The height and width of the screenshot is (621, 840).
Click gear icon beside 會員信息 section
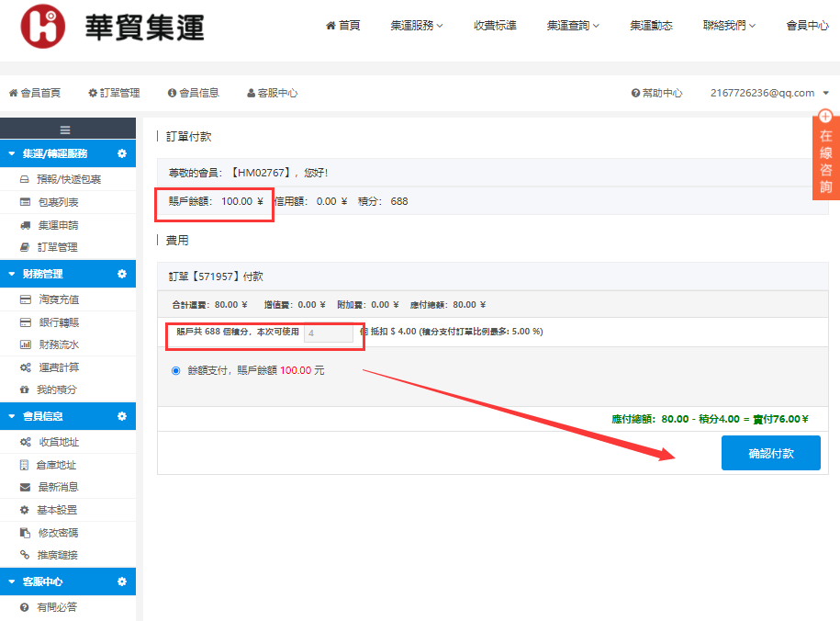click(x=121, y=416)
